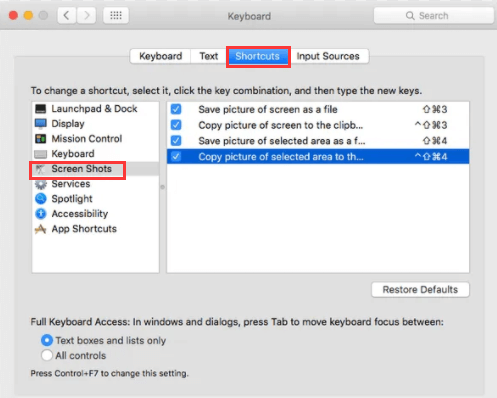The width and height of the screenshot is (497, 398).
Task: Switch to the Keyboard tab
Action: click(160, 56)
